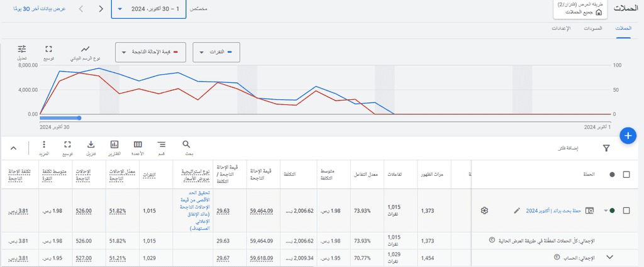This screenshot has height=267, width=644.
Task: Click account total value 59,618.09 cell
Action: tap(262, 258)
